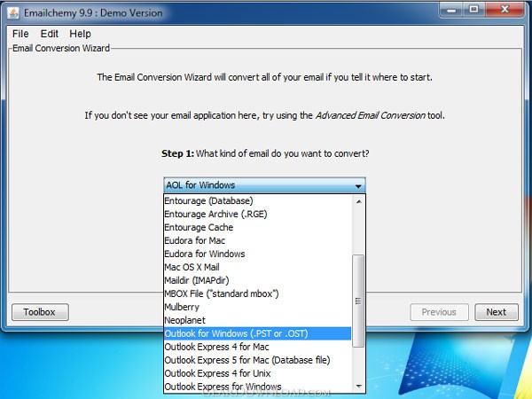Select Outlook Express 5 for Mac (Database file)
Image resolution: width=532 pixels, height=399 pixels.
point(257,360)
